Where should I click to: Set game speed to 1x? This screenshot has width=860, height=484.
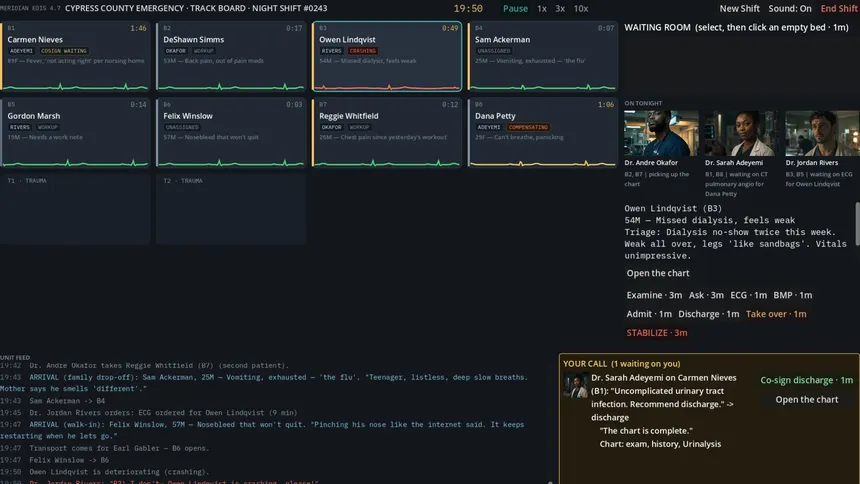[x=541, y=8]
